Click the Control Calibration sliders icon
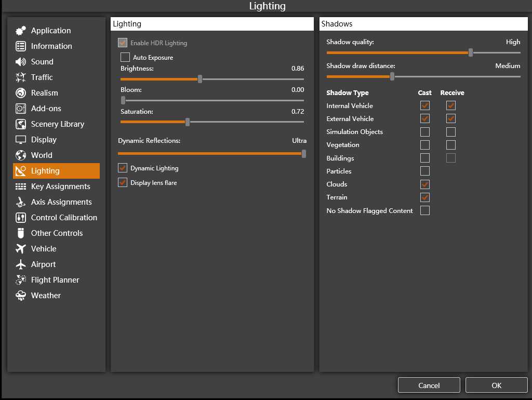Viewport: 532px width, 400px height. (21, 218)
